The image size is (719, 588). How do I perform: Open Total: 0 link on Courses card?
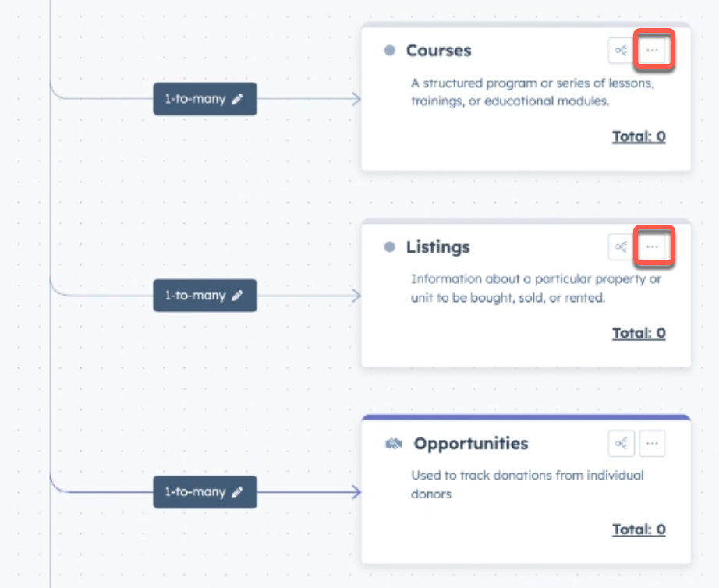(x=639, y=136)
